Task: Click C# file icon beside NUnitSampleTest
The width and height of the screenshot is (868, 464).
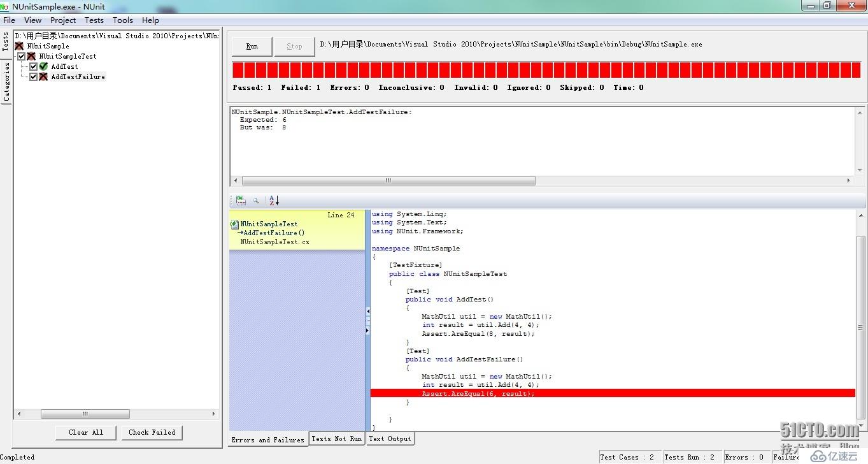Action: [x=235, y=224]
